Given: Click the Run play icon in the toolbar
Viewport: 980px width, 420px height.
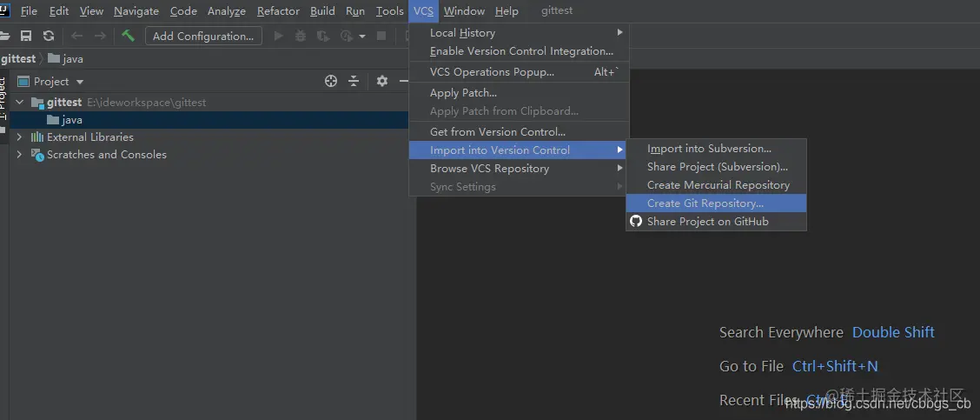Looking at the screenshot, I should pos(279,37).
